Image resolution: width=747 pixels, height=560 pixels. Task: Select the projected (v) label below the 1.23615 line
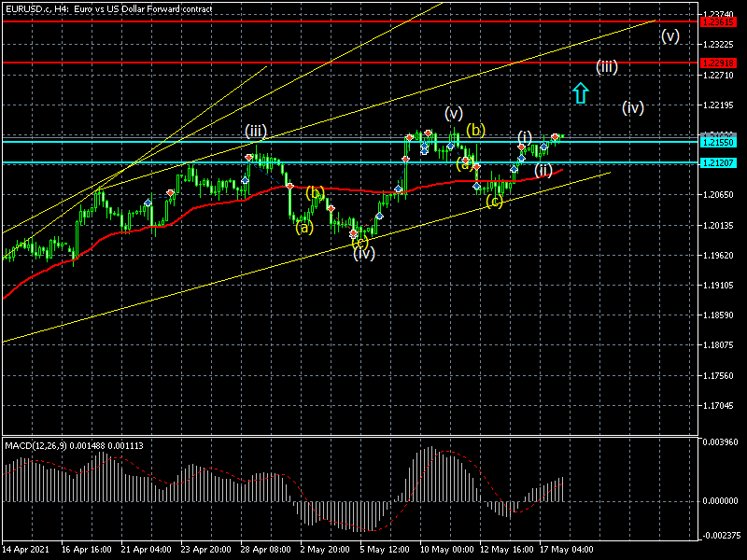[670, 35]
